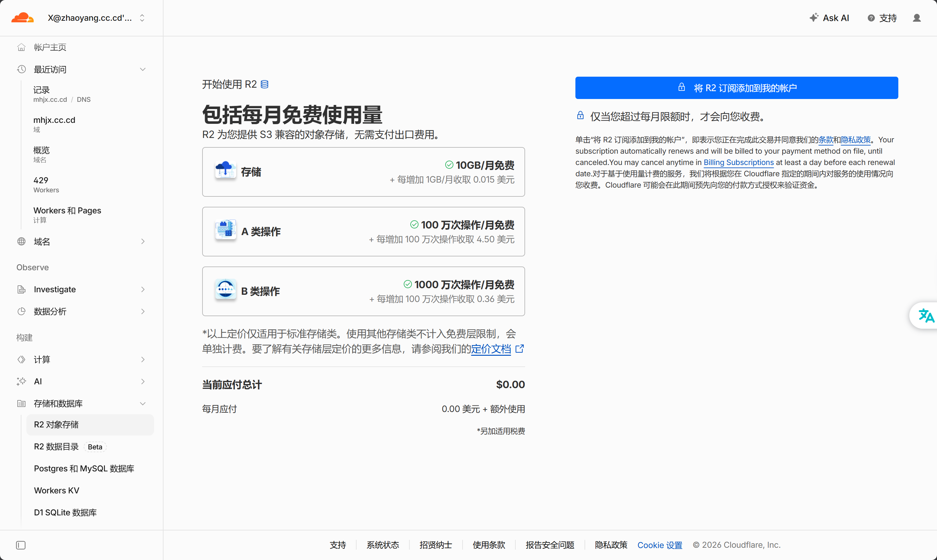
Task: Open 隐私政策 link in subscription text
Action: click(x=856, y=140)
